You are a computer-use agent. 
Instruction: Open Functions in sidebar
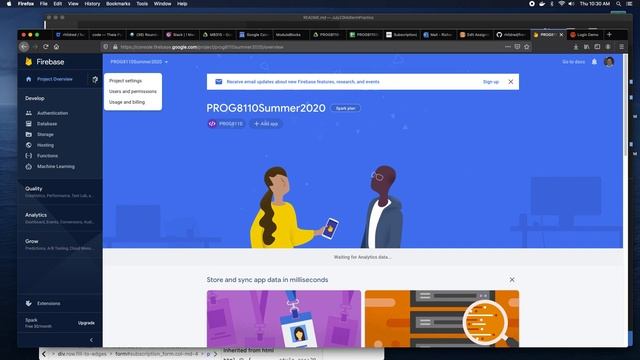tap(47, 156)
